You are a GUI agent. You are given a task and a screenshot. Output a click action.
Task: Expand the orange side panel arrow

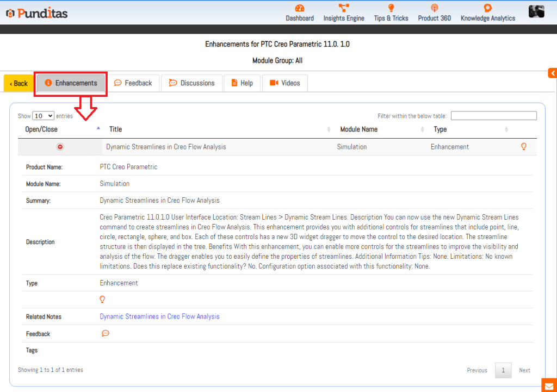tap(552, 73)
